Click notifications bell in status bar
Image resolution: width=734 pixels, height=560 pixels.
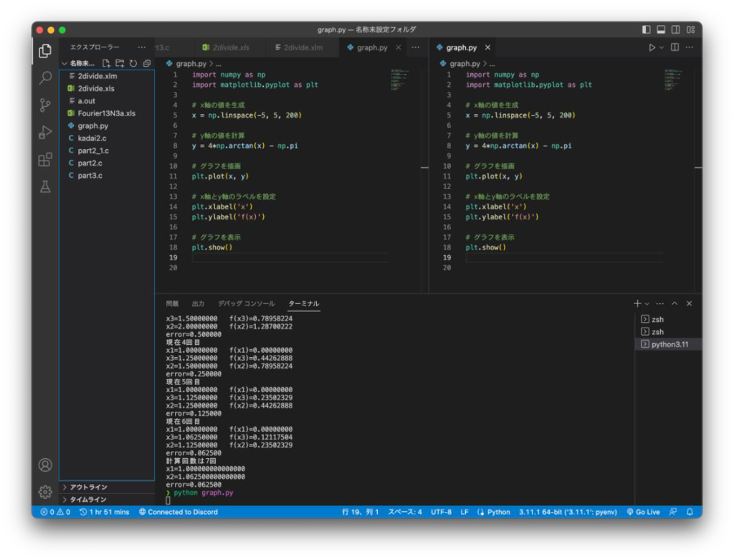(690, 512)
